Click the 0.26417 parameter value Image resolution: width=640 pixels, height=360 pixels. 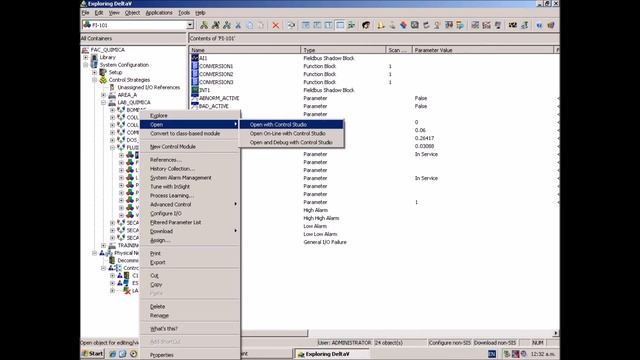pos(424,138)
